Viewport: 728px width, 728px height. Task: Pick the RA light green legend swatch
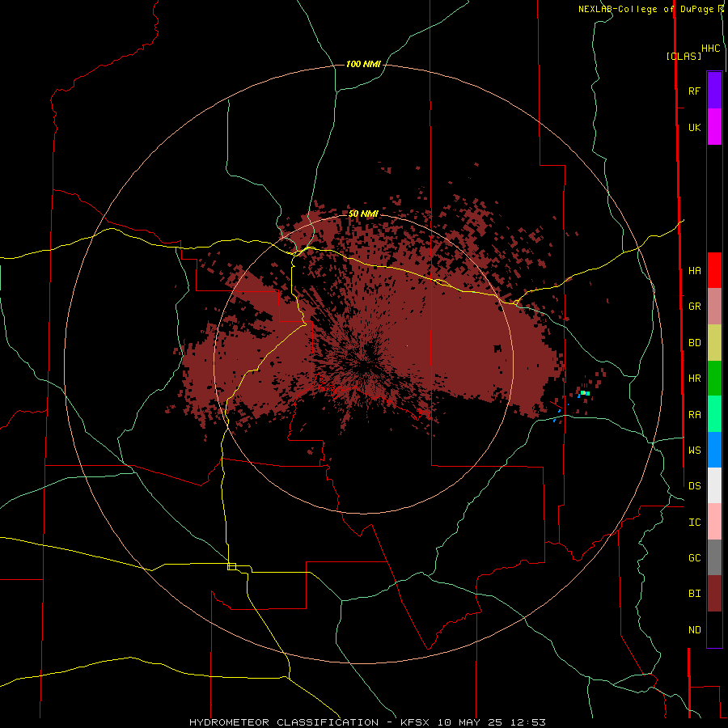[x=714, y=414]
